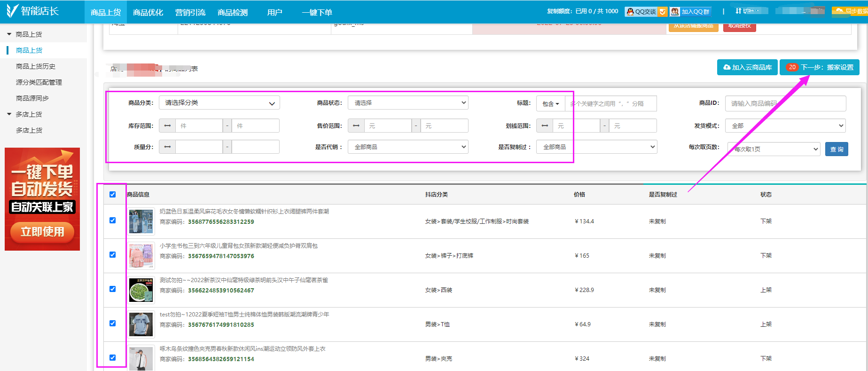Click the 售价范围 range arrow icon
Image resolution: width=868 pixels, height=371 pixels.
pyautogui.click(x=356, y=126)
